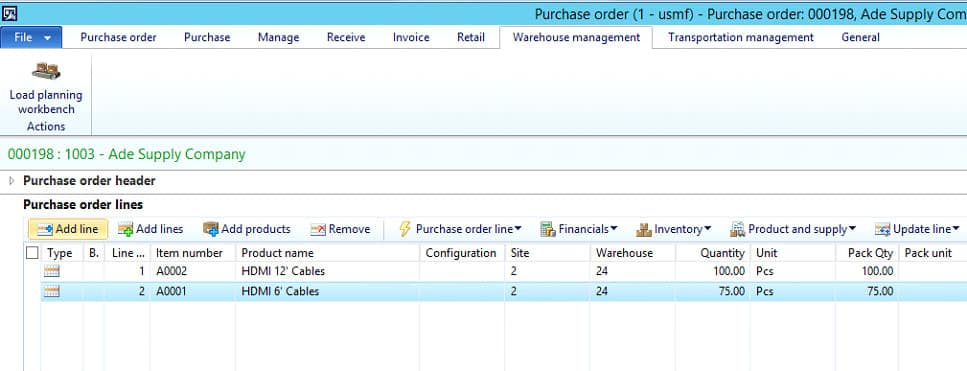Open the Retail ribbon tab
Image resolution: width=967 pixels, height=371 pixels.
(471, 38)
